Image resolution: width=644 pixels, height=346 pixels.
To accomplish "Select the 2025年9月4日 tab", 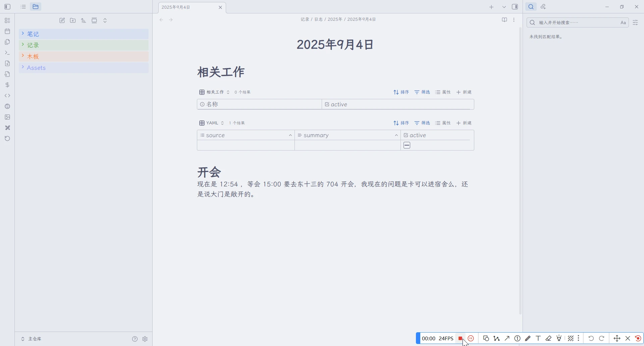I will click(x=188, y=7).
